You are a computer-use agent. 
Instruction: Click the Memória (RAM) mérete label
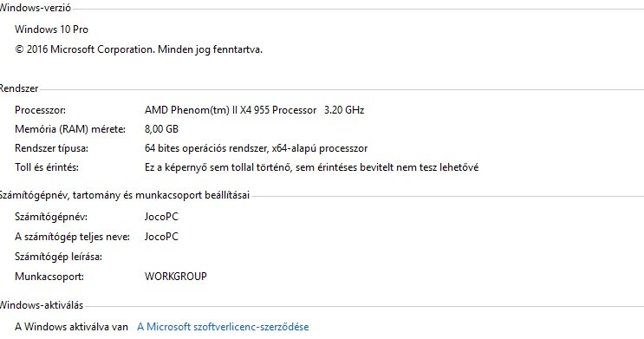70,129
